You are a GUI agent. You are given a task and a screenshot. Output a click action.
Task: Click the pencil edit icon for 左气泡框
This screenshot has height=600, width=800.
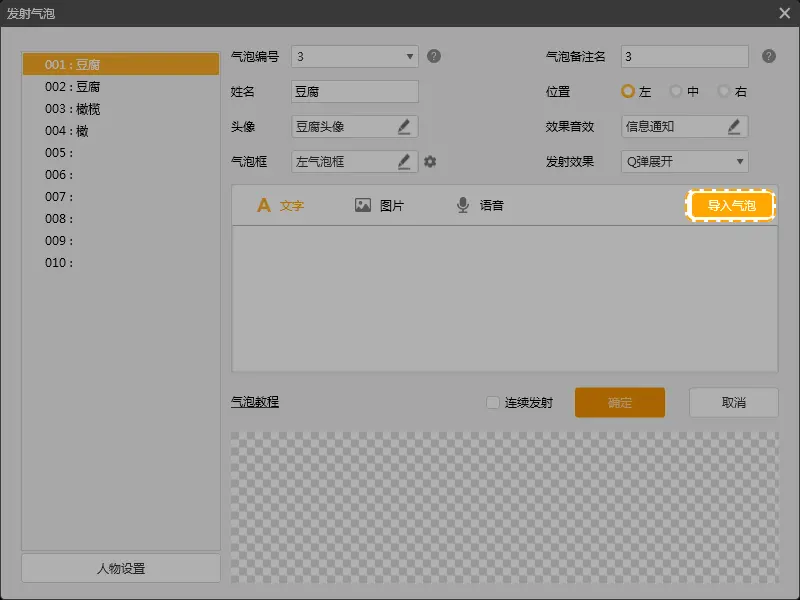coord(404,161)
